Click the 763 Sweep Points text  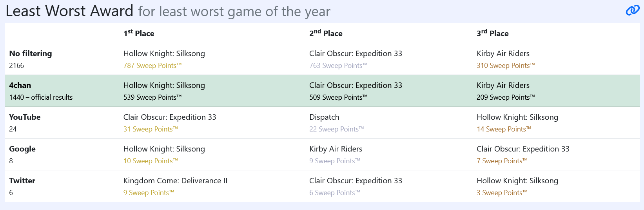point(338,66)
